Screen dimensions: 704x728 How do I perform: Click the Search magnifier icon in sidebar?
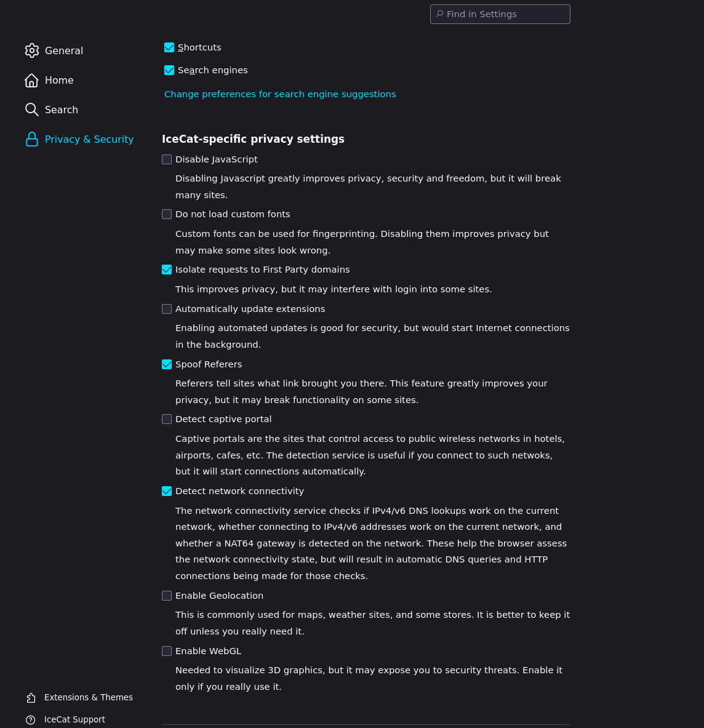click(32, 110)
